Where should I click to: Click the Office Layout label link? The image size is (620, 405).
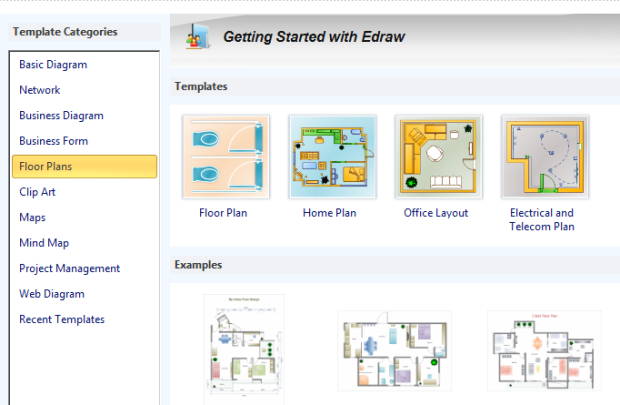pos(436,213)
